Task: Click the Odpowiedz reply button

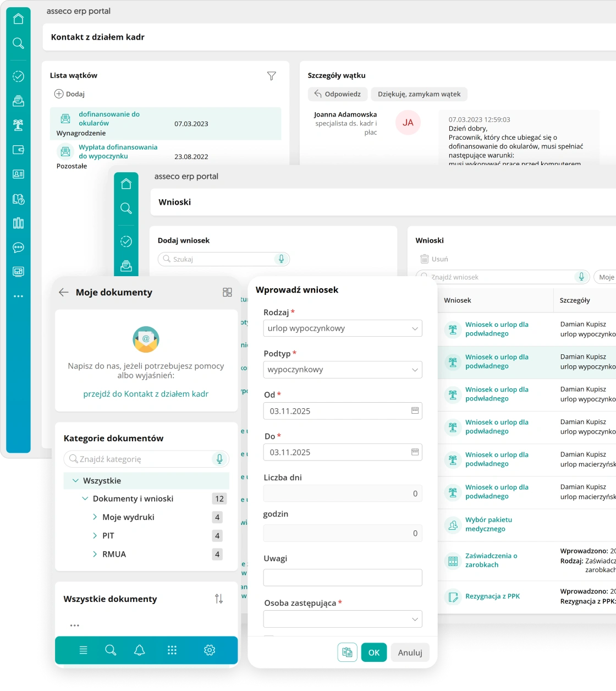Action: point(338,94)
